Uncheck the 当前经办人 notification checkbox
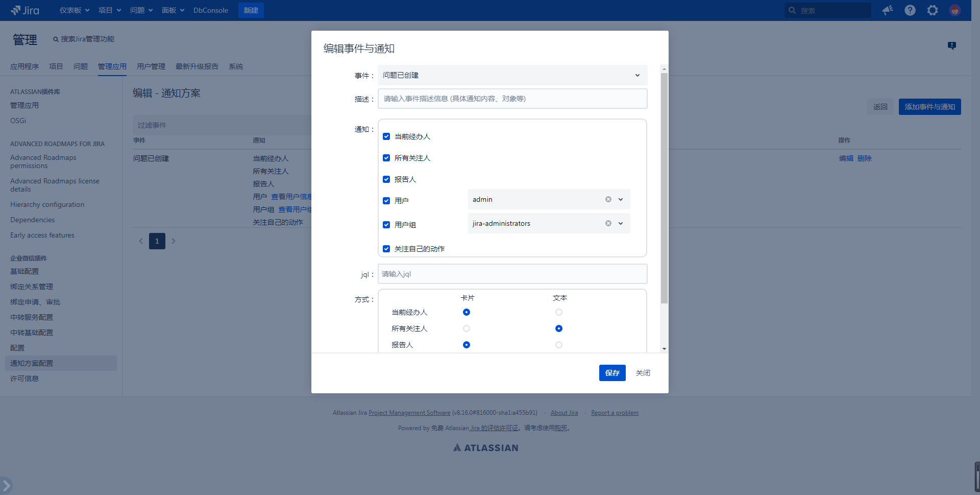Viewport: 980px width, 495px height. 386,136
